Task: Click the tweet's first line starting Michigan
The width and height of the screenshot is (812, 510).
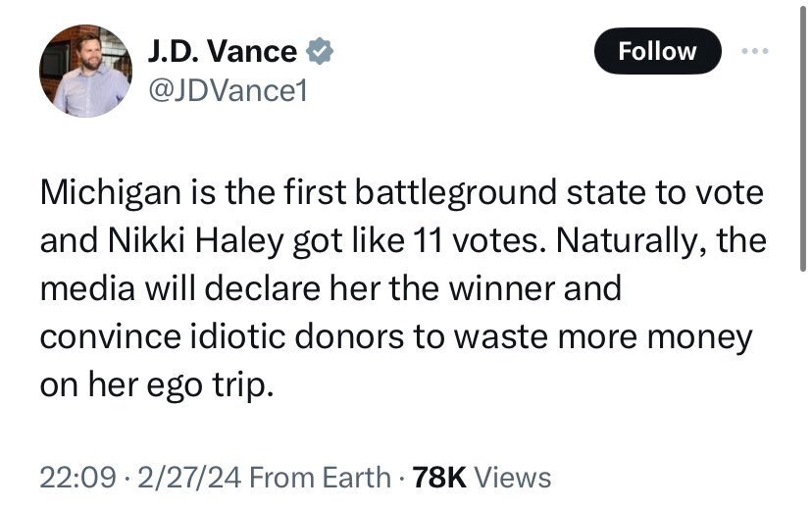Action: (400, 193)
